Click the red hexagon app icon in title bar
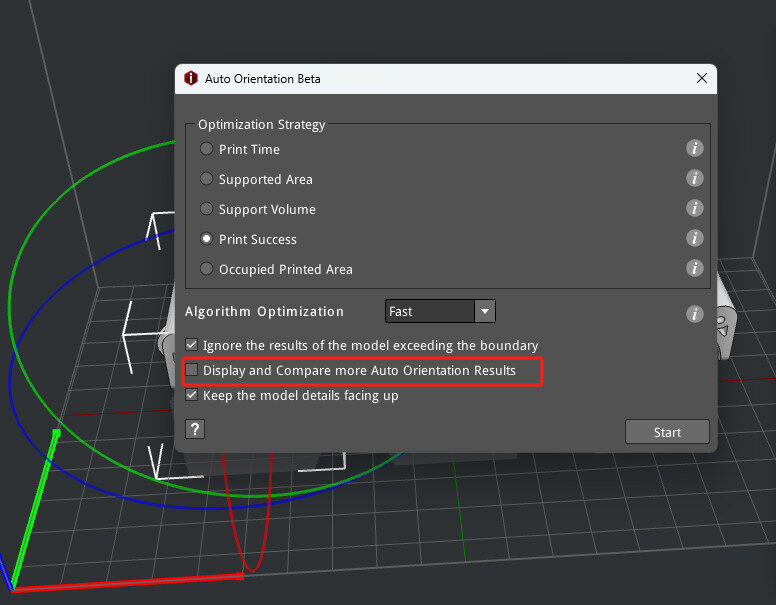 click(191, 78)
